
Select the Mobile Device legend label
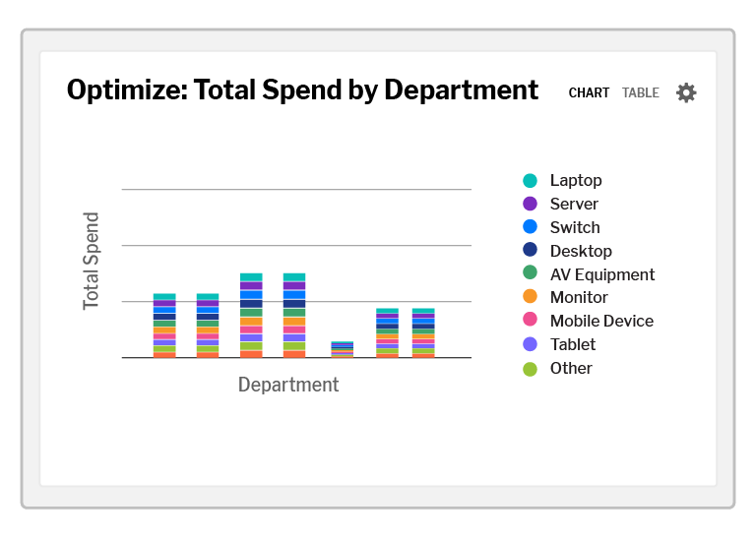pyautogui.click(x=601, y=321)
